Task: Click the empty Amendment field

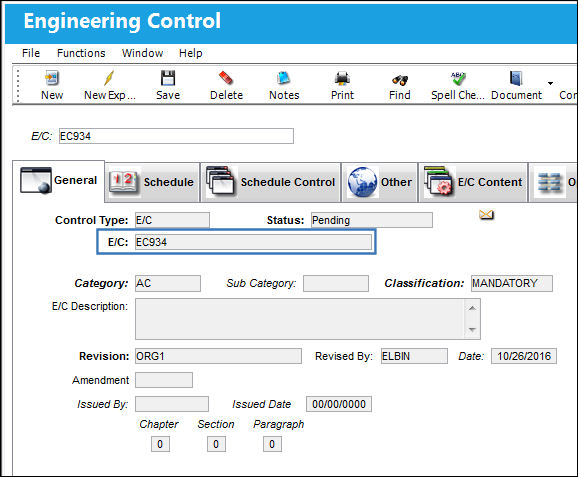Action: [x=164, y=380]
